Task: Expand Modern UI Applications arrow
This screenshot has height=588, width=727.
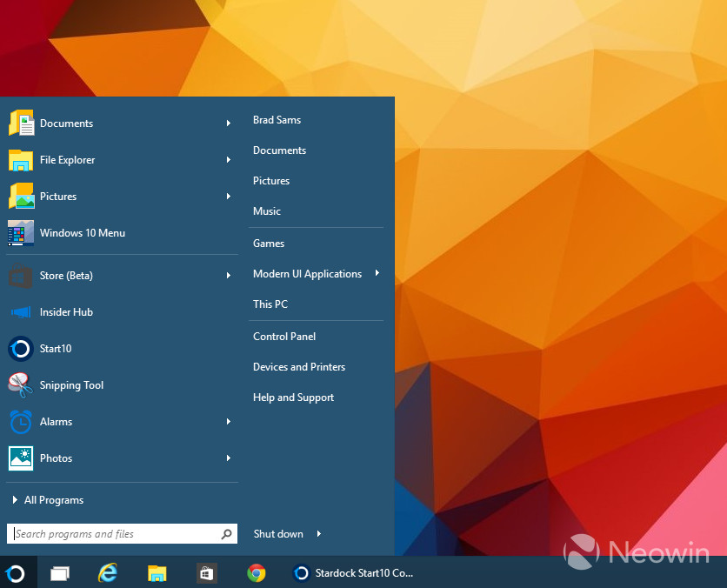Action: coord(377,273)
